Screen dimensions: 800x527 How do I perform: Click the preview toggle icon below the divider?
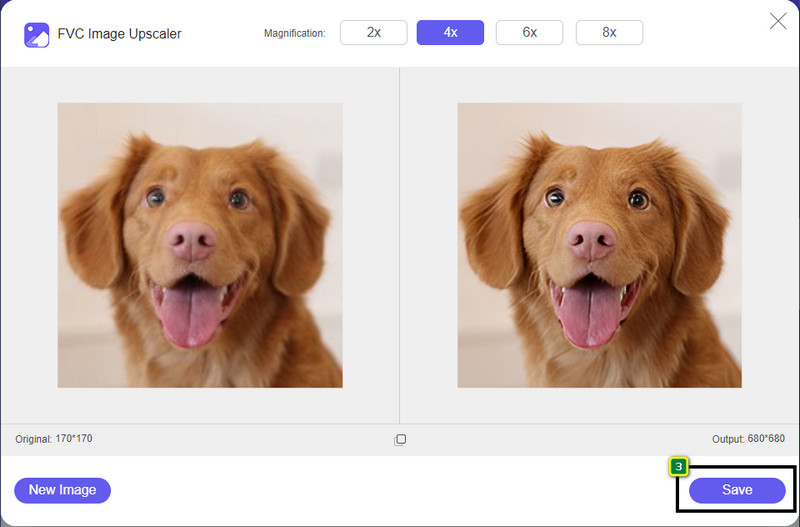tap(400, 439)
